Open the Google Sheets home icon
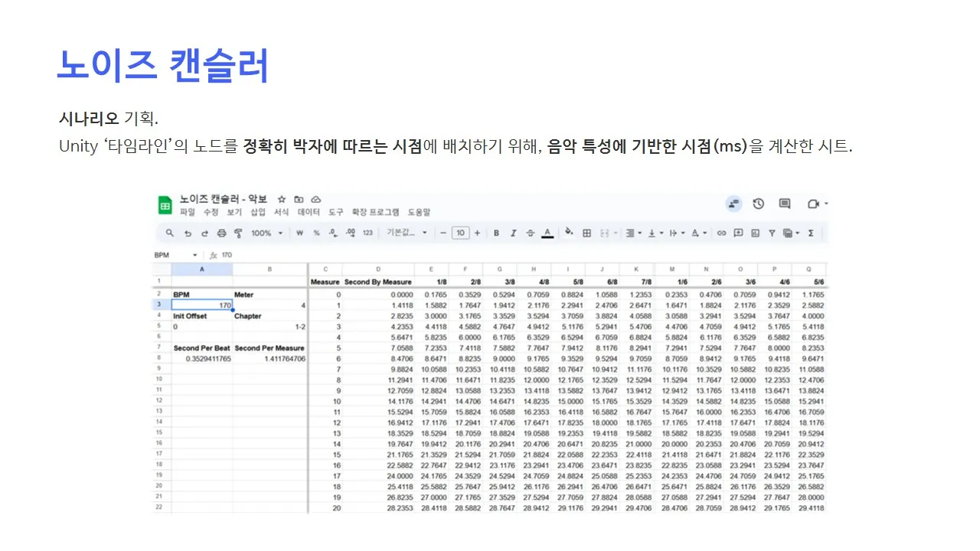This screenshot has height=551, width=980. click(x=165, y=205)
